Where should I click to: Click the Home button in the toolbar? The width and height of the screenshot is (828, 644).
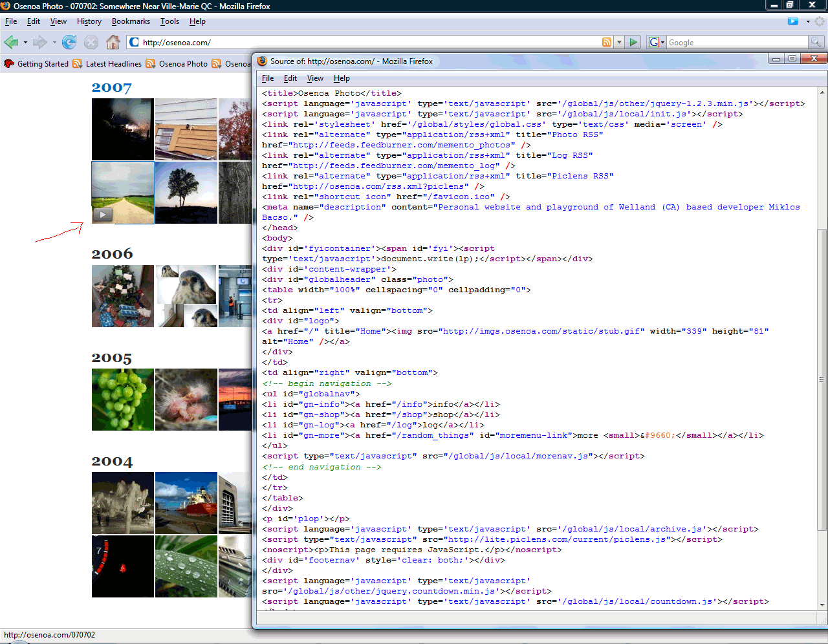pos(113,43)
